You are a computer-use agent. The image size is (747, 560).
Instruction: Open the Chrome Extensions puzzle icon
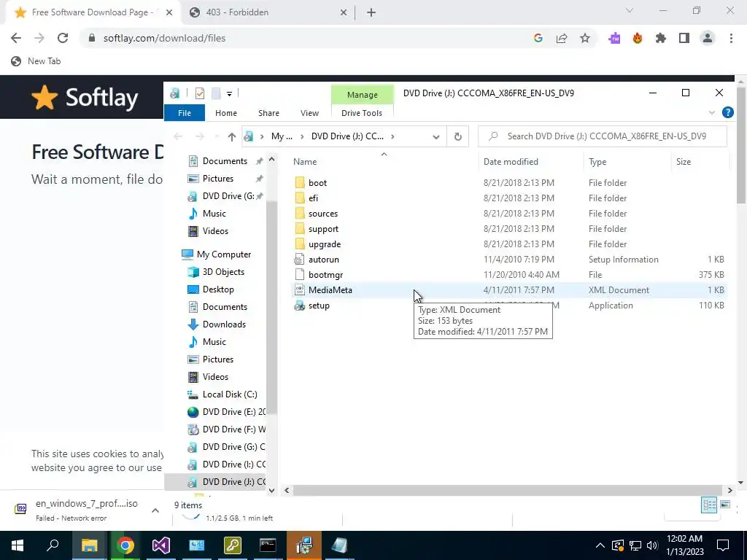click(661, 38)
